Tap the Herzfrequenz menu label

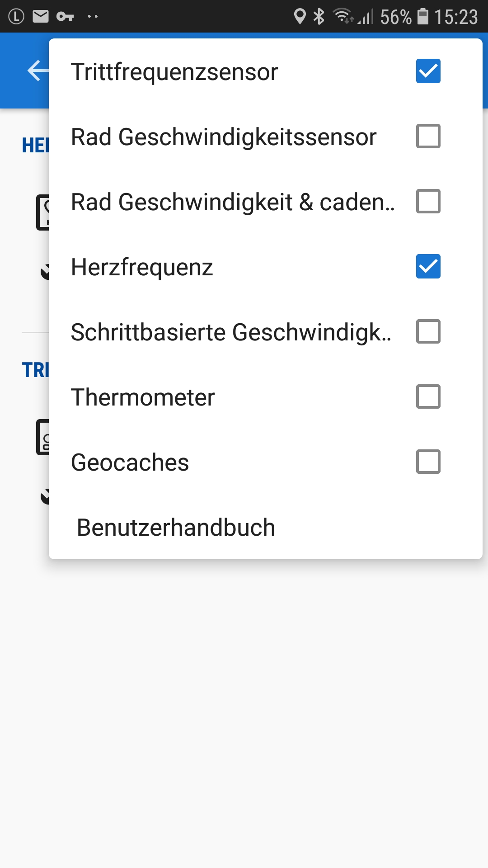(142, 267)
